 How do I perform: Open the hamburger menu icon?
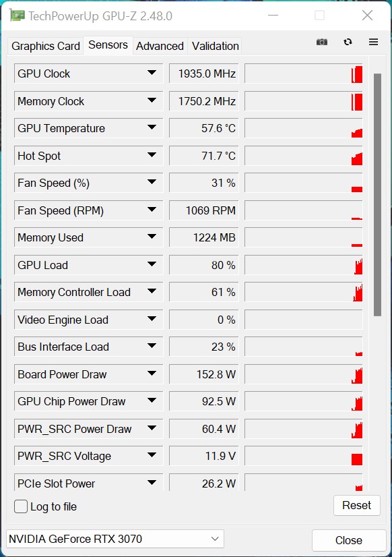[x=373, y=42]
